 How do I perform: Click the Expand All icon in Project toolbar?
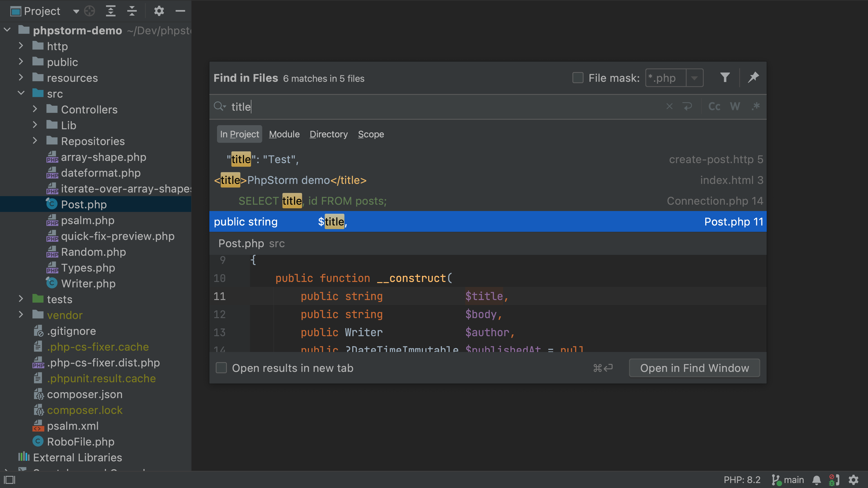click(111, 11)
